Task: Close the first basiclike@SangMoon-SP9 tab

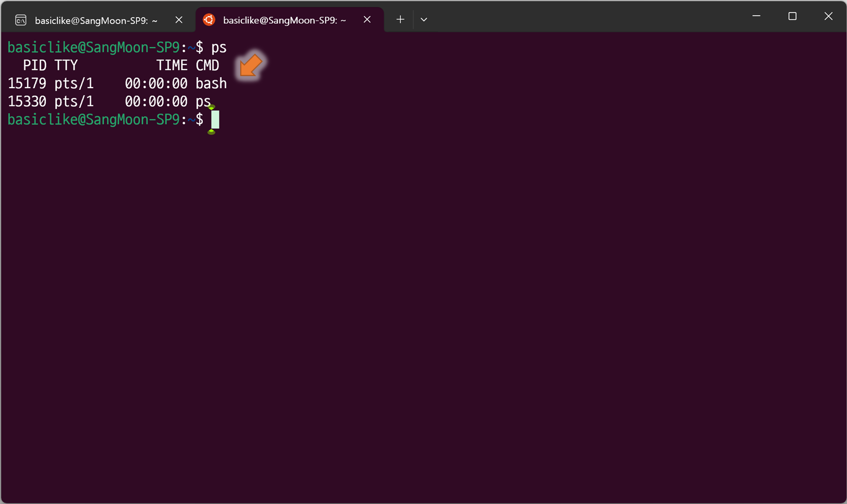Action: [x=179, y=20]
